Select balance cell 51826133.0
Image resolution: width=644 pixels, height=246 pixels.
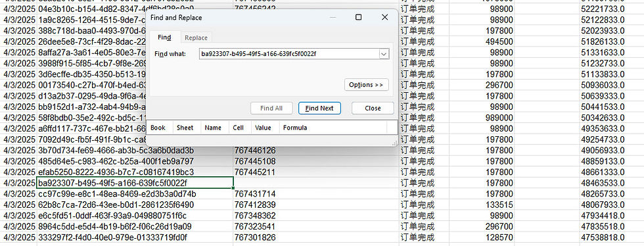click(x=612, y=41)
